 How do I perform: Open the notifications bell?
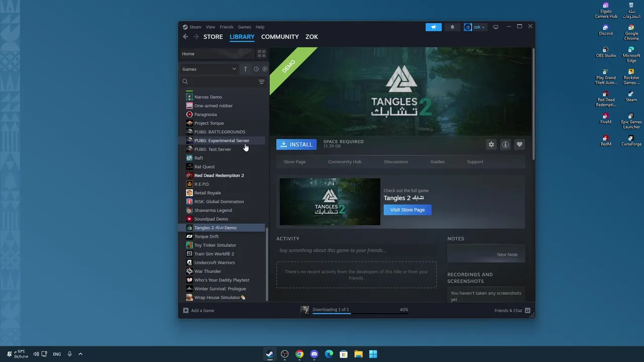[452, 27]
